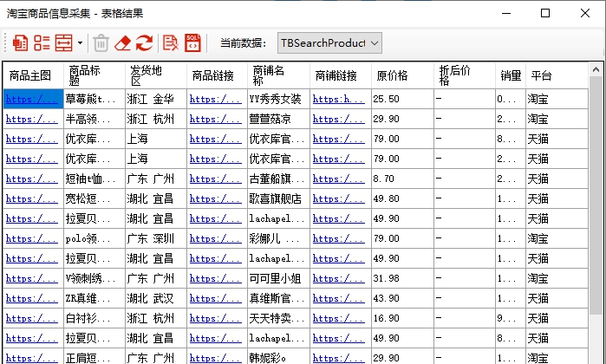Click the 商铺名称 column header
606x364 pixels.
point(278,75)
